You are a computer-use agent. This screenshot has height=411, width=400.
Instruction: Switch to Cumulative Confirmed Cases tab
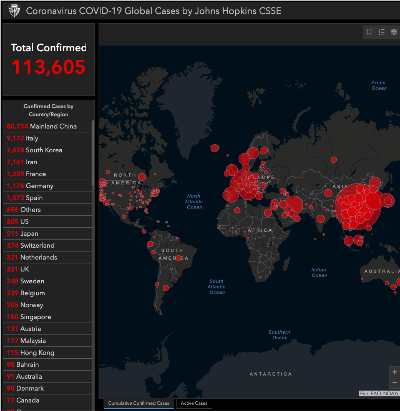[139, 403]
